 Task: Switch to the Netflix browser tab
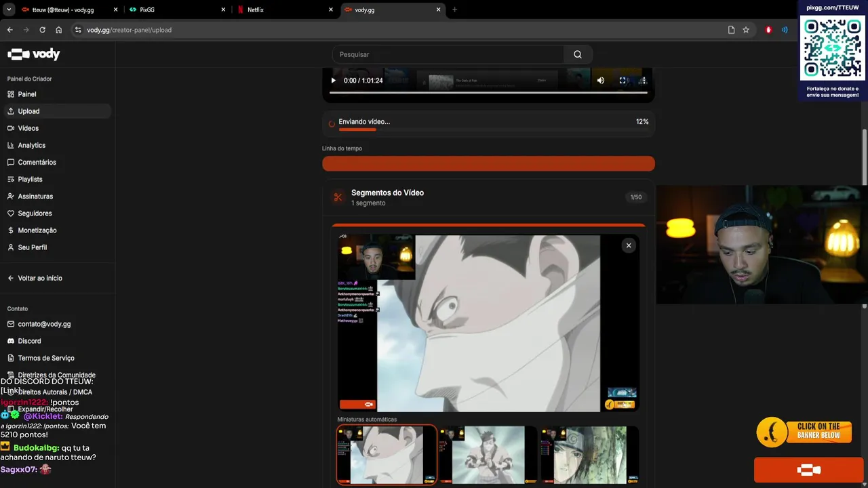tap(283, 9)
